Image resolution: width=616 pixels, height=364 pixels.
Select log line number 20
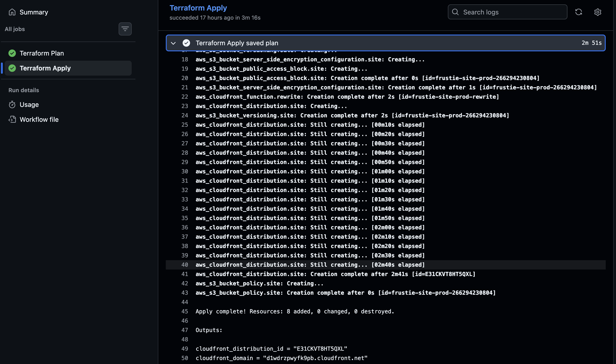(184, 78)
